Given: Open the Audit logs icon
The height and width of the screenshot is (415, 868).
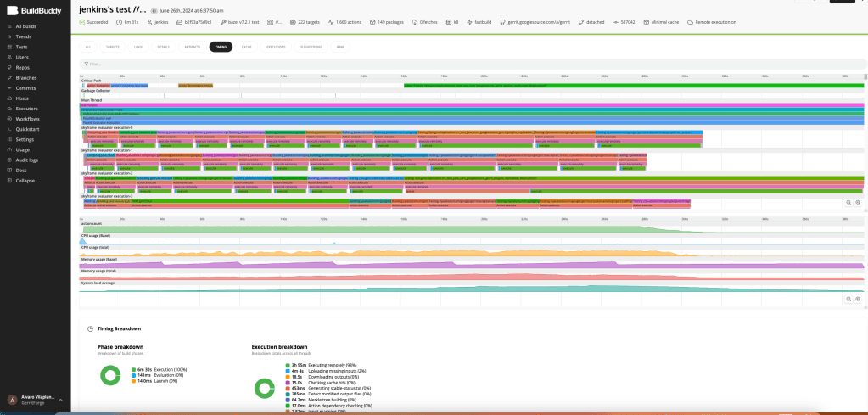Looking at the screenshot, I should pyautogui.click(x=8, y=160).
